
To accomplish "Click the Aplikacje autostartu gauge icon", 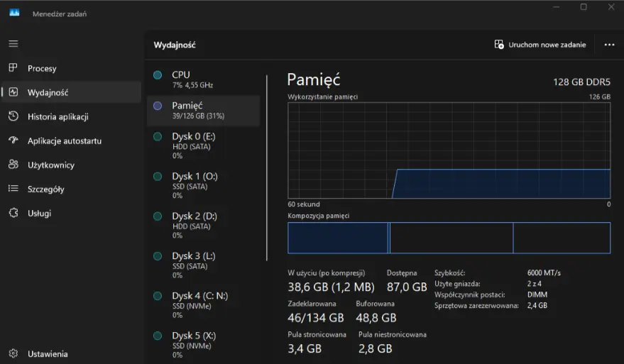I will pos(13,140).
